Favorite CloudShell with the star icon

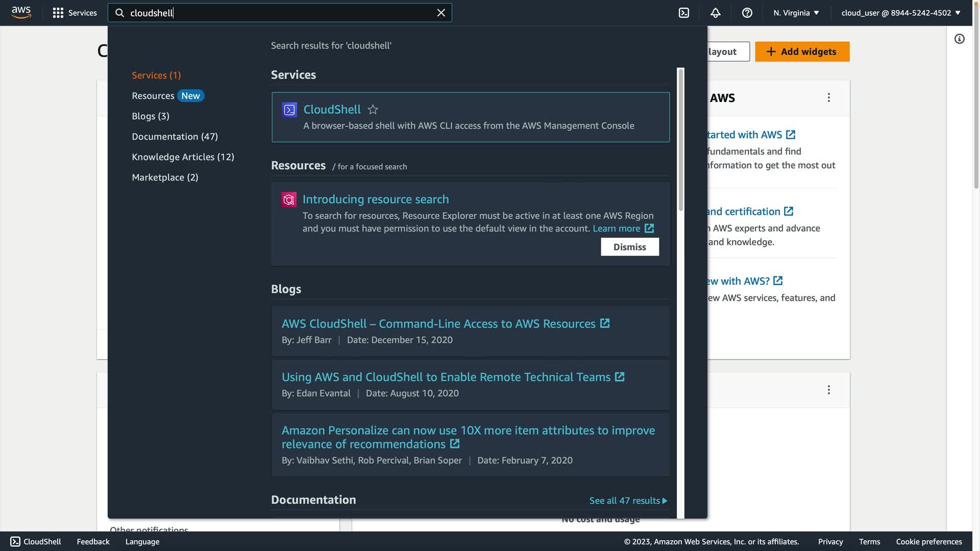[x=373, y=110]
